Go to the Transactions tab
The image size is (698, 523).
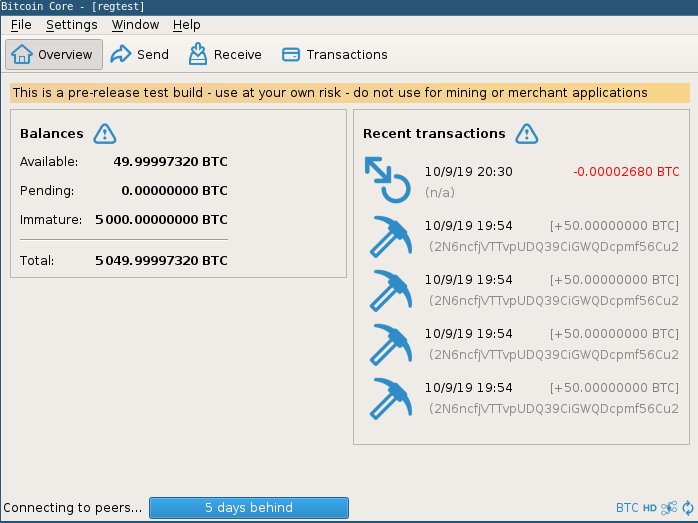(335, 54)
